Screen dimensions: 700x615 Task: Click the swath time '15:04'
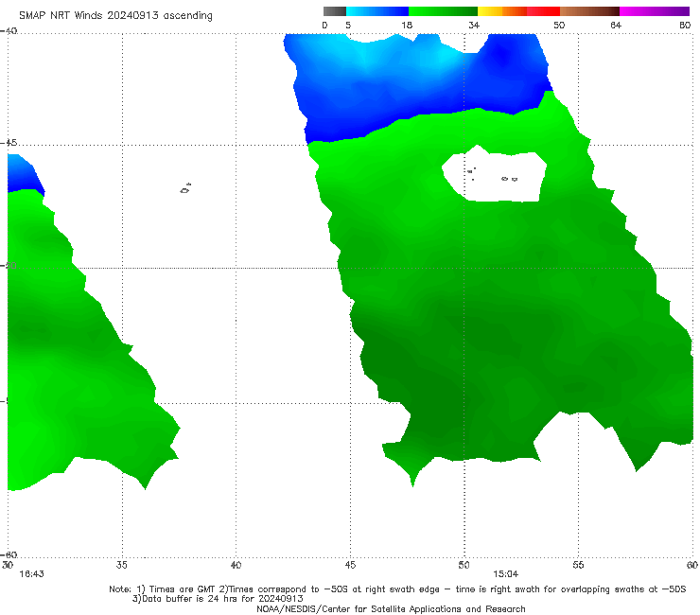(x=505, y=574)
